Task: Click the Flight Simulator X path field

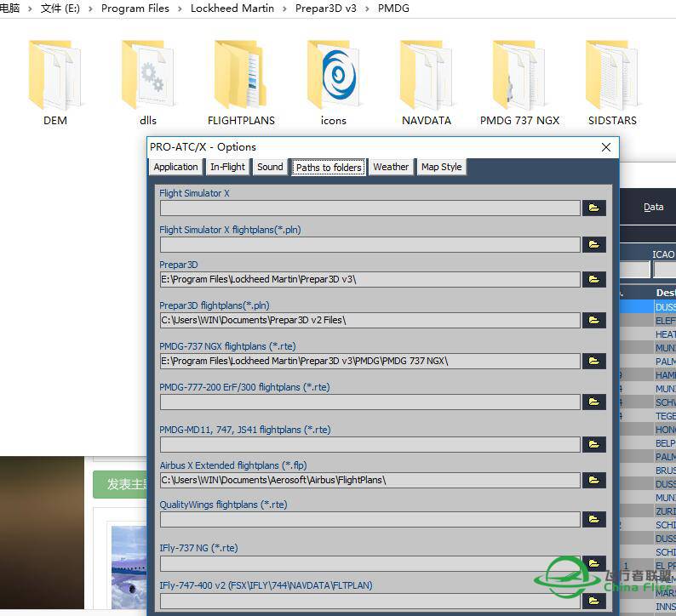Action: pyautogui.click(x=370, y=208)
